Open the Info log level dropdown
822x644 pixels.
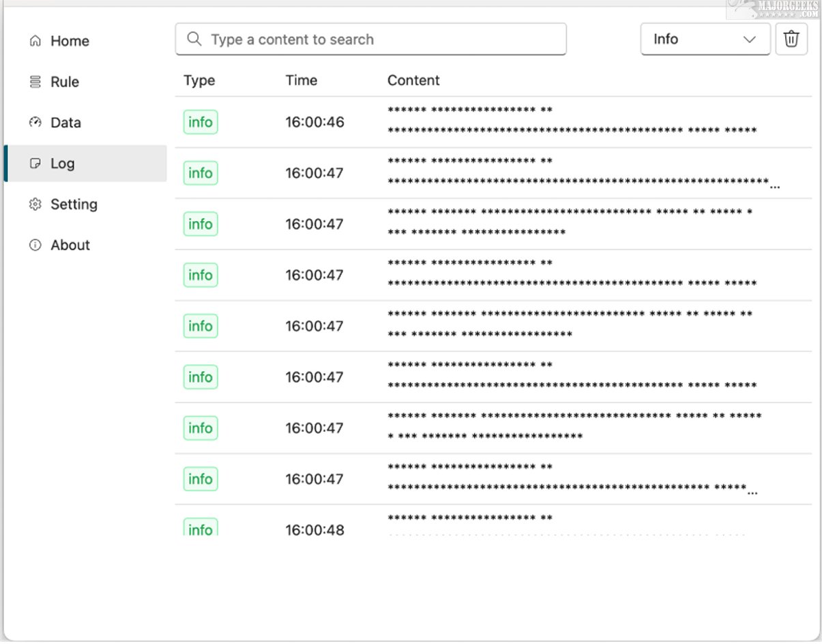[705, 40]
